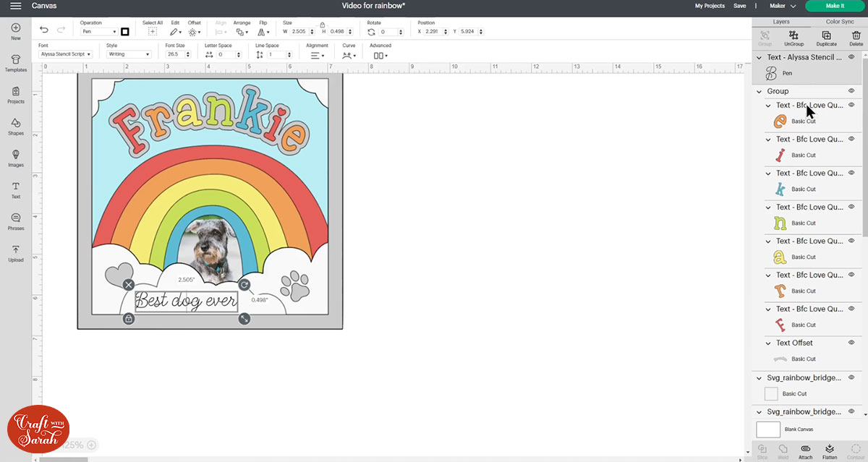Click the black Pen color swatch

tap(125, 31)
